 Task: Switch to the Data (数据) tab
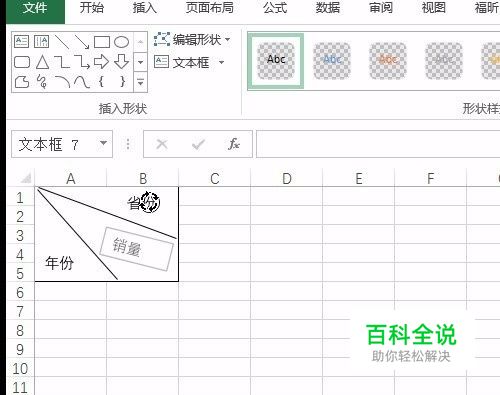328,8
